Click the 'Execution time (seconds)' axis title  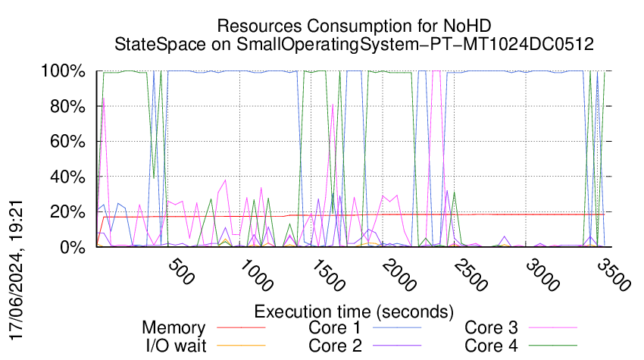pyautogui.click(x=354, y=311)
